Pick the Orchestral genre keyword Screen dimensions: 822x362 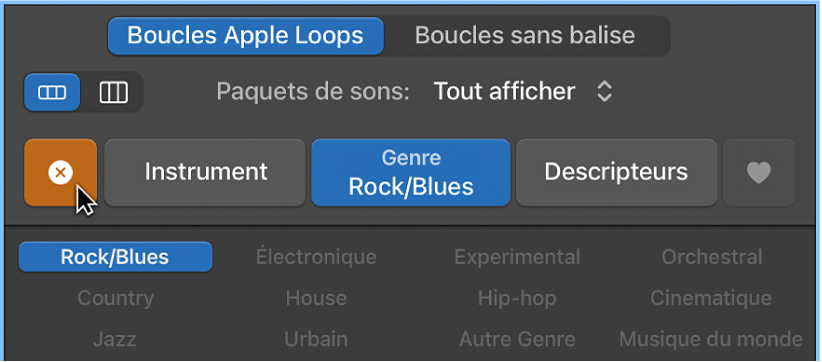pos(711,257)
